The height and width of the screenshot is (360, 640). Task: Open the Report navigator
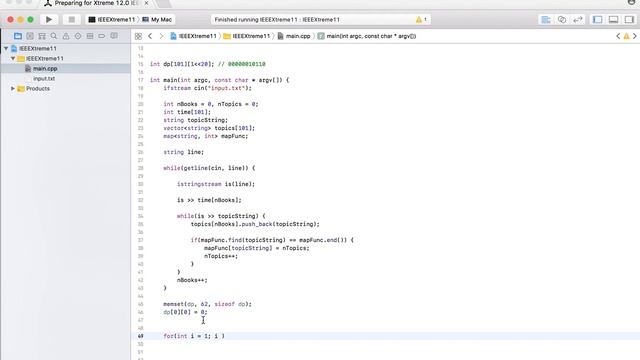pyautogui.click(x=114, y=36)
